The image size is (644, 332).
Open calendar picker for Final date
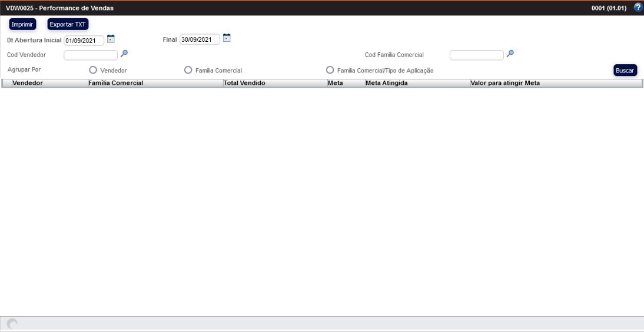227,39
